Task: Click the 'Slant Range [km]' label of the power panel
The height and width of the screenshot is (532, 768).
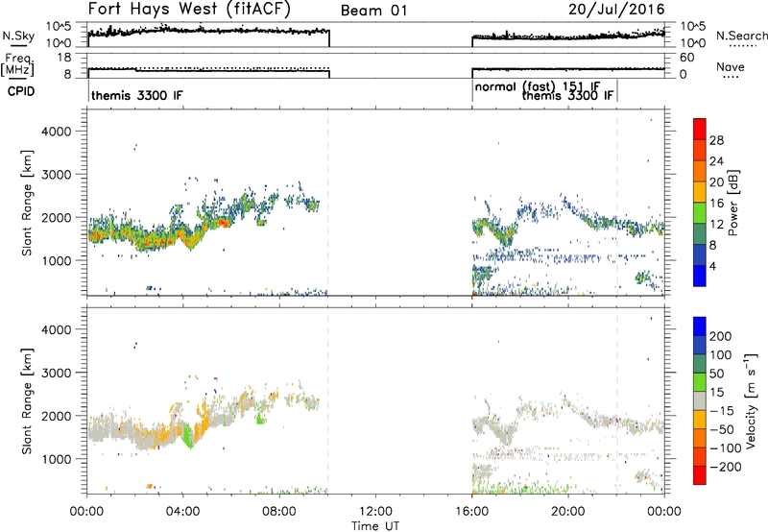Action: click(27, 203)
